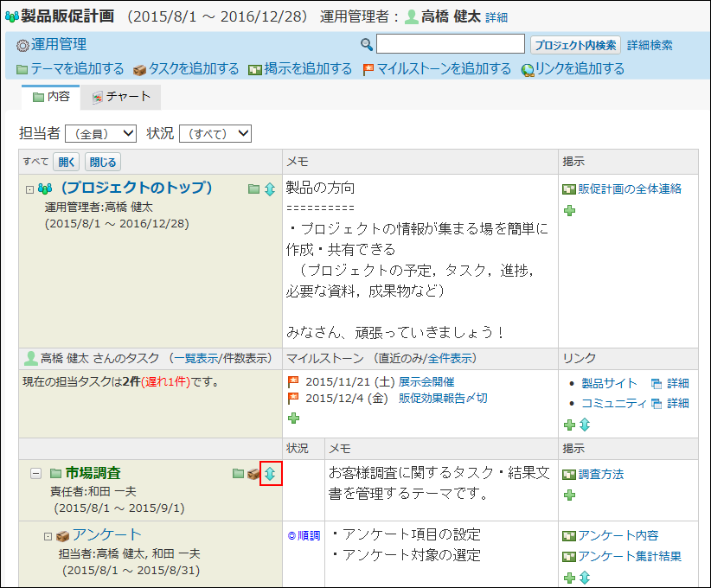The width and height of the screenshot is (711, 588).
Task: Add a milestone with the green plus icon
Action: [293, 418]
